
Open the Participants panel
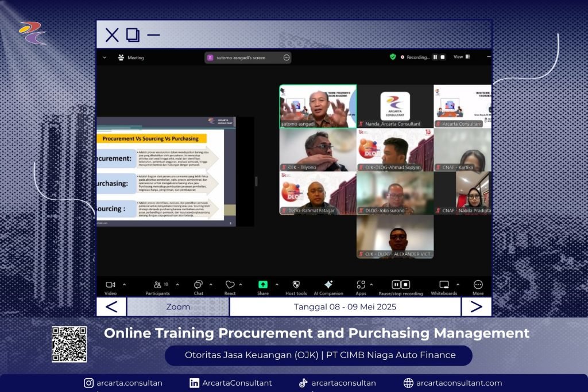158,285
